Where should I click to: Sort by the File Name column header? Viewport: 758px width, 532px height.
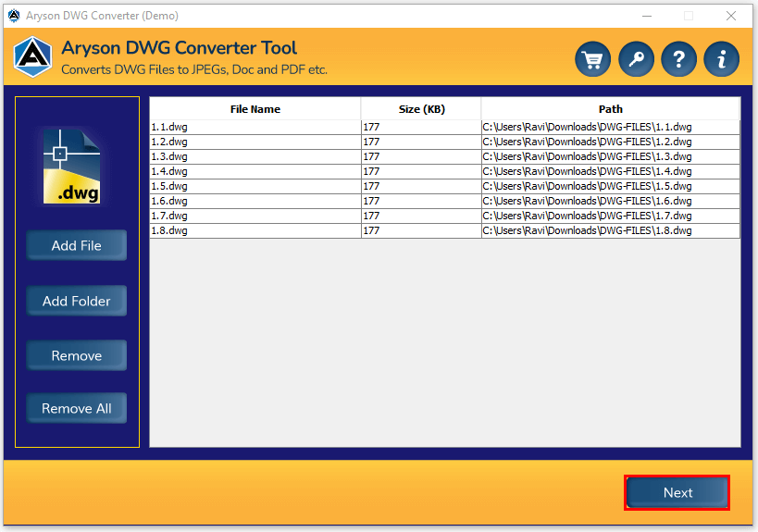tap(255, 109)
